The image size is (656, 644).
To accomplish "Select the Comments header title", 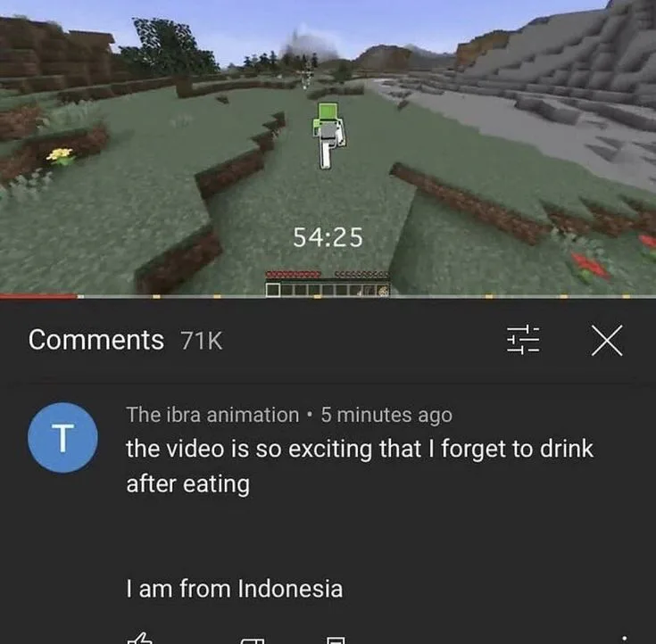I will (x=95, y=340).
